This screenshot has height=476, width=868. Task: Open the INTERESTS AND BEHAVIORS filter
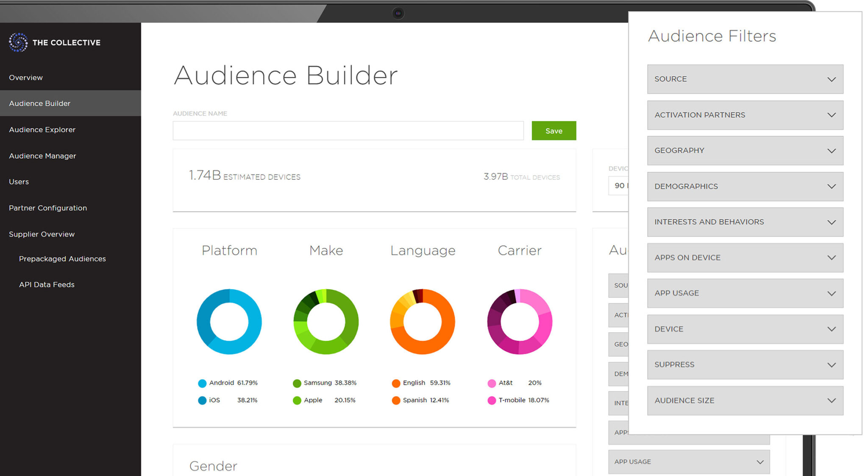pyautogui.click(x=745, y=222)
